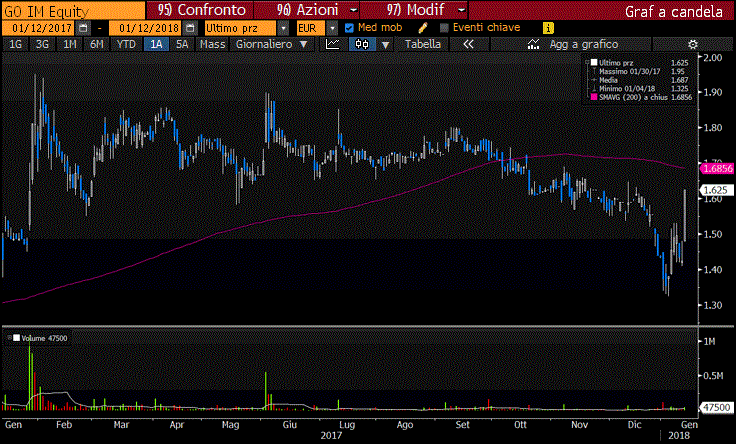Switch to line chart type

click(333, 45)
